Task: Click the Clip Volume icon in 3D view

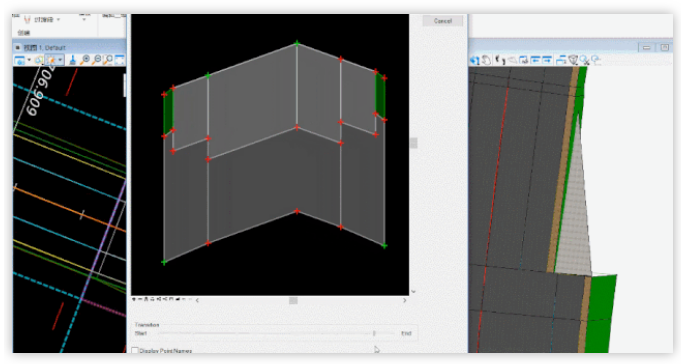Action: 573,60
